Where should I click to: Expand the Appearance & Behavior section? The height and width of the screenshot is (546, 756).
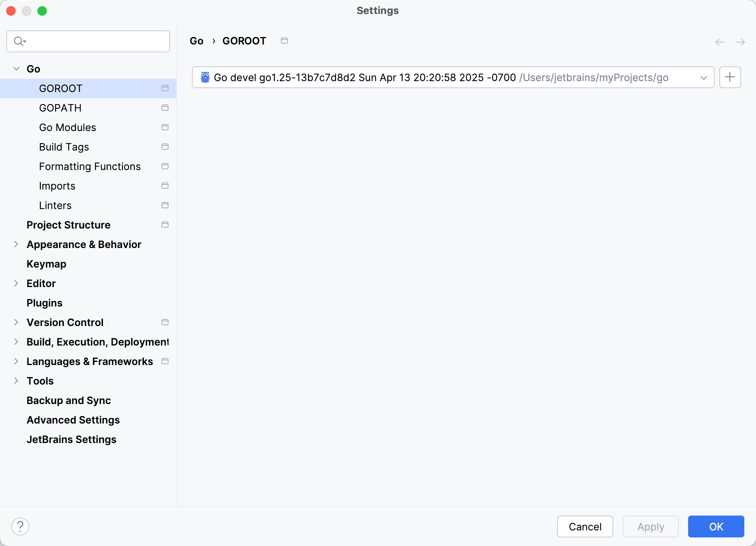(x=16, y=244)
